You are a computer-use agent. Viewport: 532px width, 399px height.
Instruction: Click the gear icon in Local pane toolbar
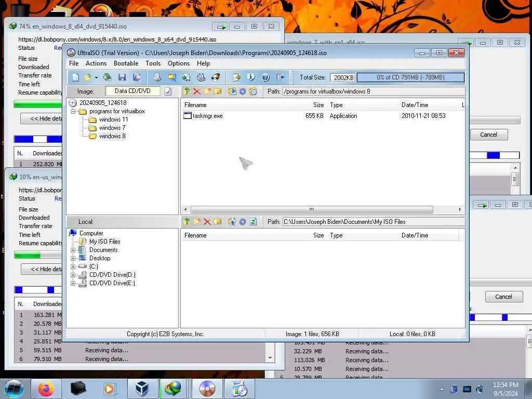(x=243, y=221)
